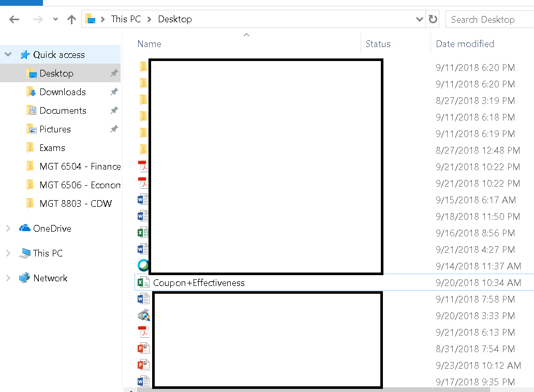534x392 pixels.
Task: Sort files by Date modified
Action: point(465,44)
